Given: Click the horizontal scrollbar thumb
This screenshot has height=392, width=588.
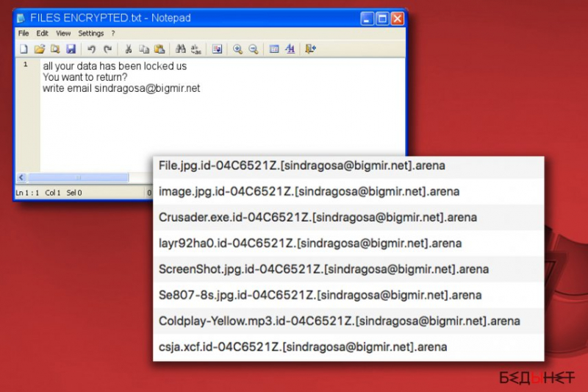Looking at the screenshot, I should pos(77,177).
